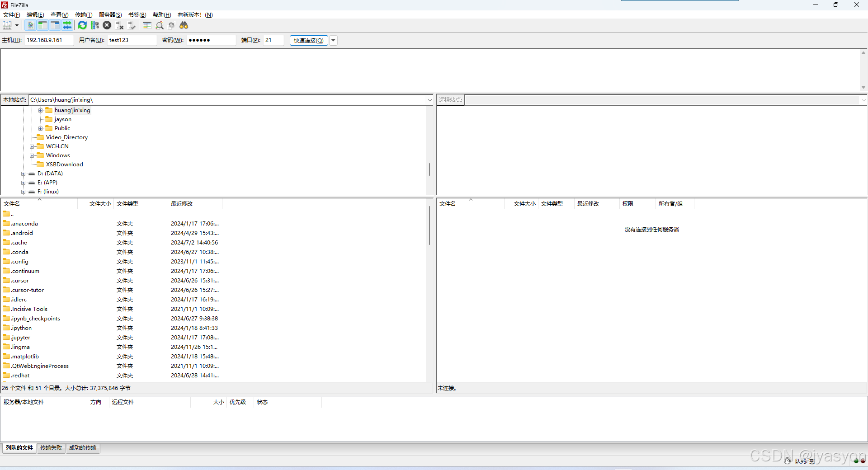The height and width of the screenshot is (470, 868).
Task: Open the Site Manager
Action: (8, 25)
